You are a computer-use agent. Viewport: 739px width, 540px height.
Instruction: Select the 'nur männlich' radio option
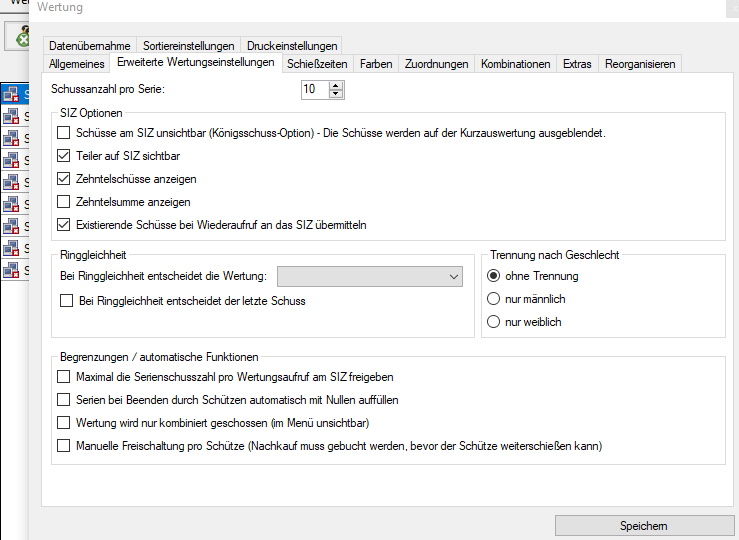493,299
